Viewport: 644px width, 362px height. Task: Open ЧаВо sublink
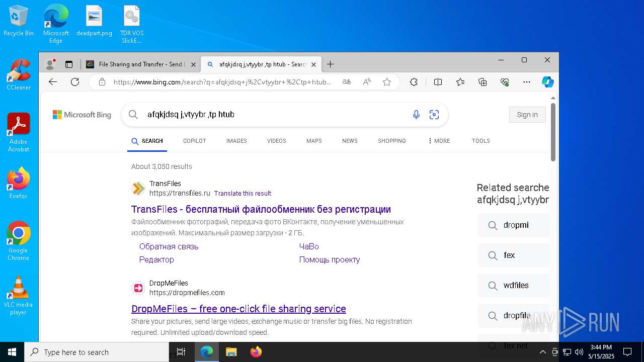pos(309,246)
